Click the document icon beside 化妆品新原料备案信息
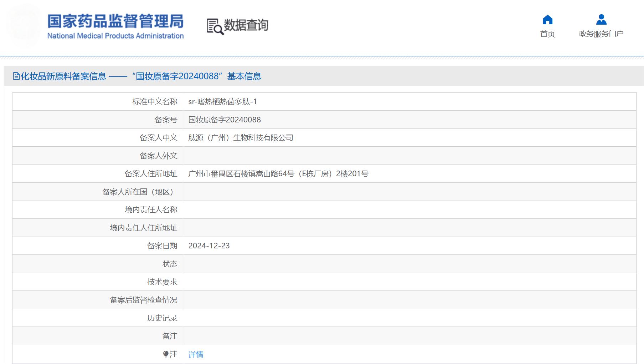 16,76
